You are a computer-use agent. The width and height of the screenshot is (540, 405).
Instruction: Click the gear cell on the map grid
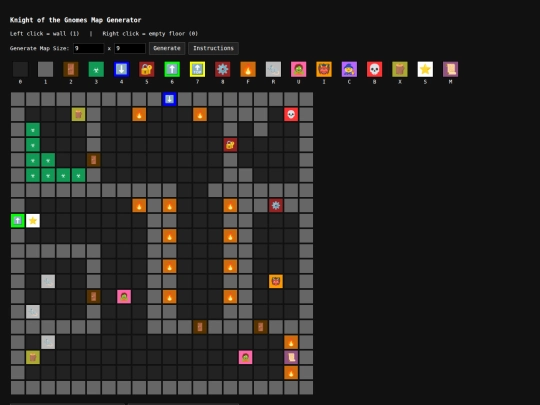click(276, 206)
